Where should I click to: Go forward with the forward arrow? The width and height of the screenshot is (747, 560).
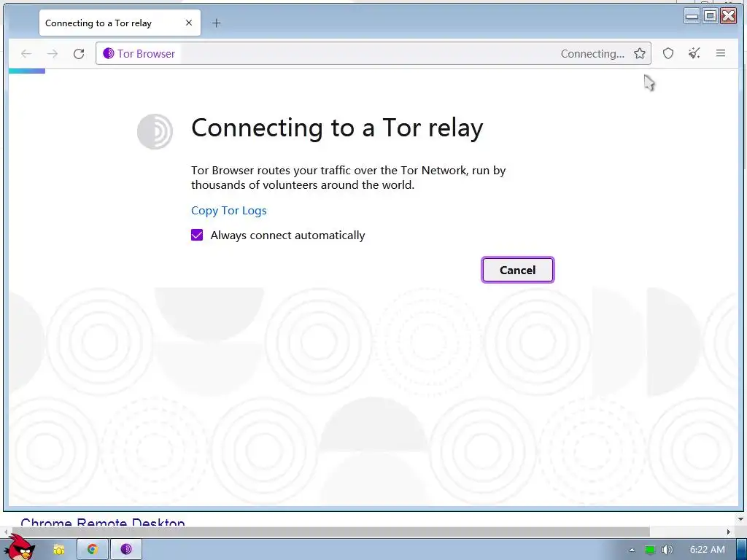pos(53,53)
